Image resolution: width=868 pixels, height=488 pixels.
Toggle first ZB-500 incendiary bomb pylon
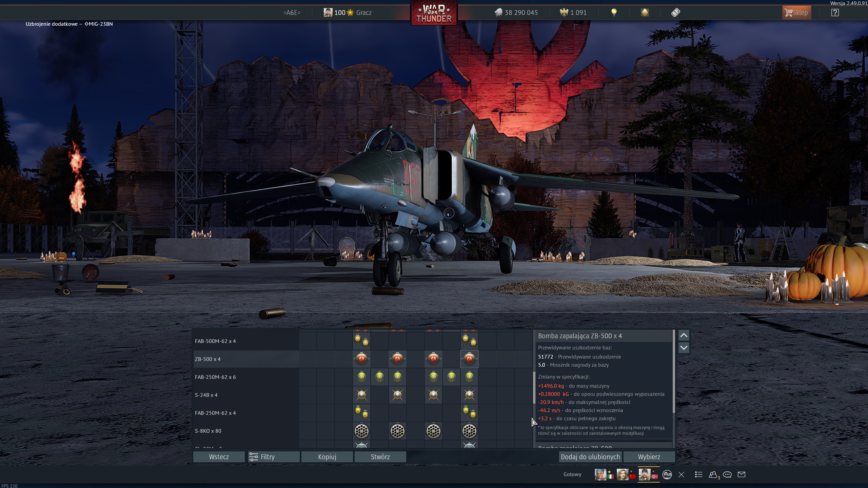click(361, 359)
